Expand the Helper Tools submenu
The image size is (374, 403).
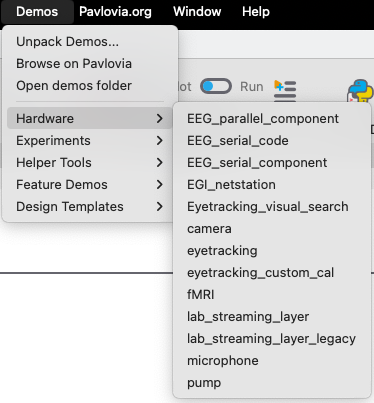tap(89, 162)
